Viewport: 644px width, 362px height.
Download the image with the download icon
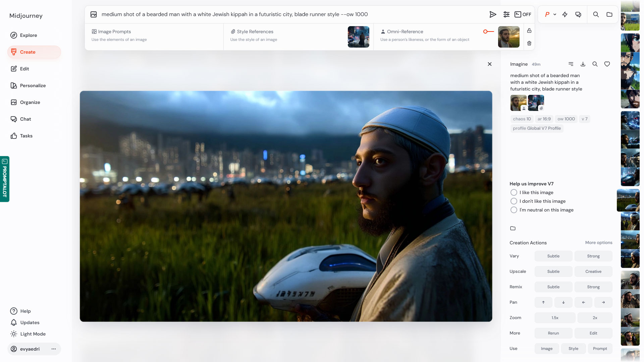click(x=583, y=64)
